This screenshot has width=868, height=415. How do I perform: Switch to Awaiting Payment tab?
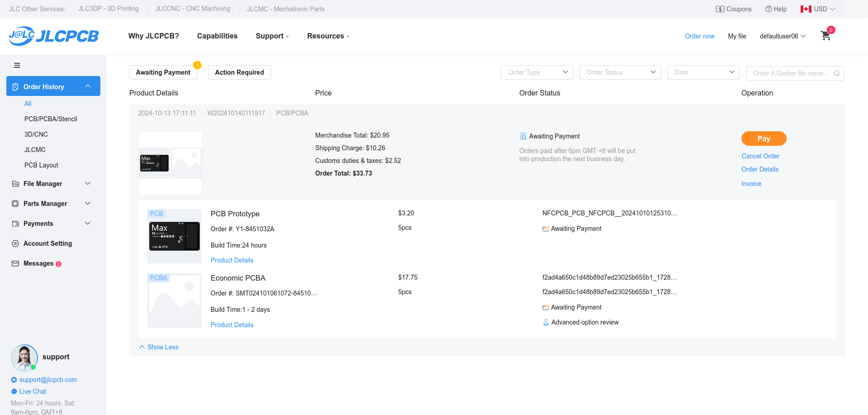click(163, 72)
